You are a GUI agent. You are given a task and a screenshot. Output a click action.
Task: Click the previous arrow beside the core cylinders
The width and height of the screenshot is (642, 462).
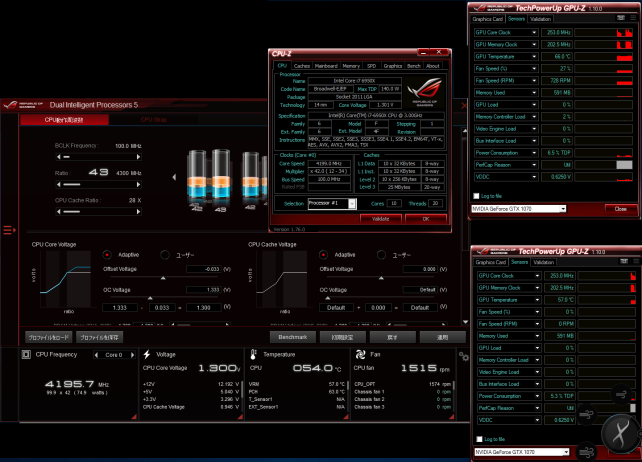point(174,177)
